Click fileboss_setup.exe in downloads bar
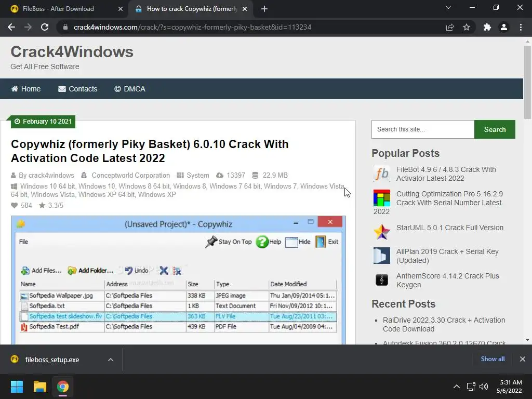 pos(52,360)
